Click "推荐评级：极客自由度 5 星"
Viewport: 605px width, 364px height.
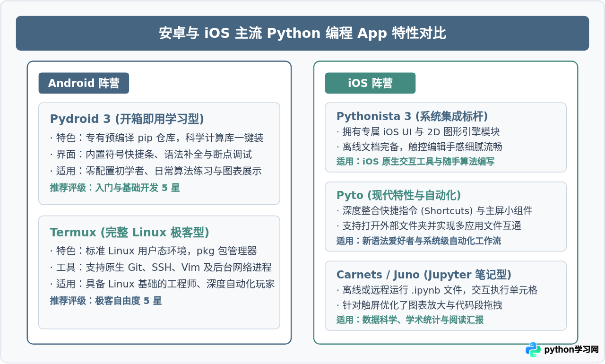106,301
